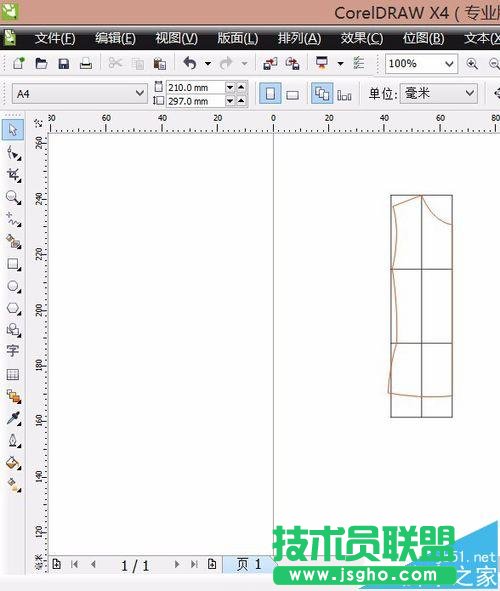Image resolution: width=500 pixels, height=591 pixels.
Task: Click the Zoom In magnifier
Action: click(x=472, y=63)
